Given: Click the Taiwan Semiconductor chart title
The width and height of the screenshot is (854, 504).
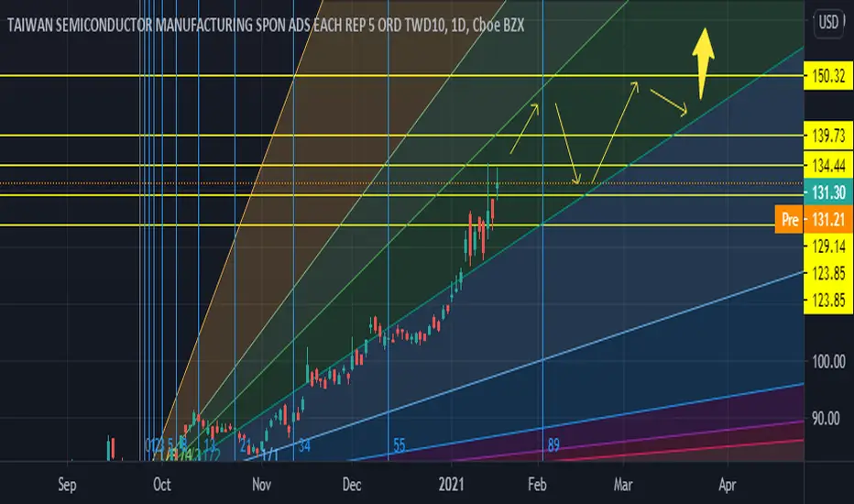Looking at the screenshot, I should [265, 25].
